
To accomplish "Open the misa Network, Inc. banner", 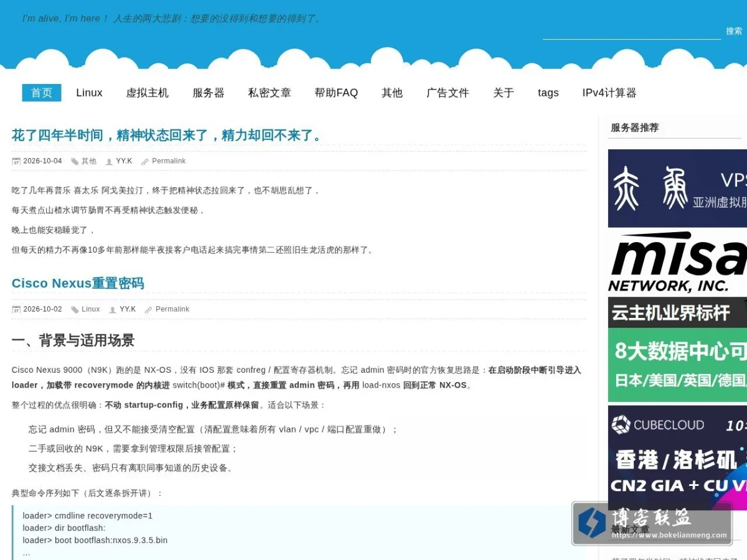I will pos(677,262).
